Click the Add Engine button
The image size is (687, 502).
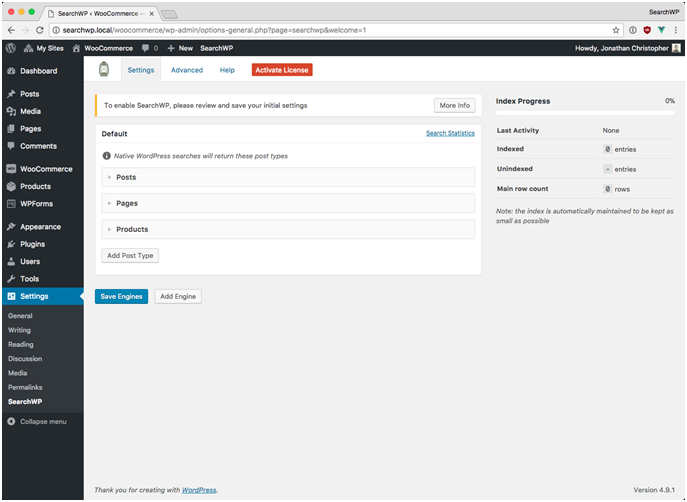pos(178,297)
